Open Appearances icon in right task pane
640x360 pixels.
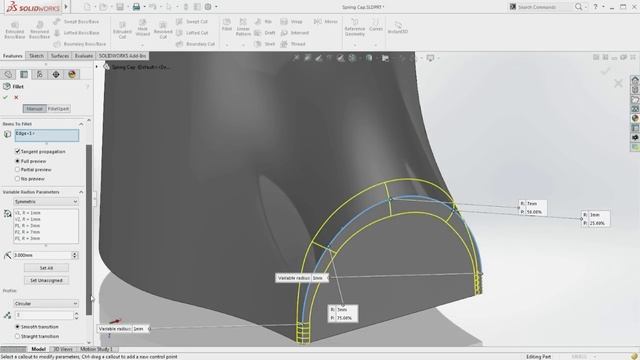[635, 118]
